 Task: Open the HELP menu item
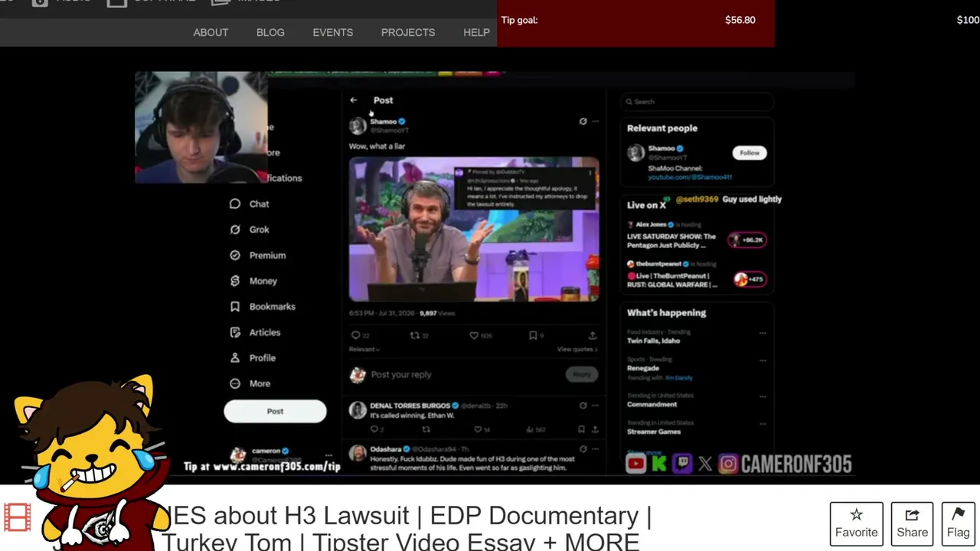point(476,32)
